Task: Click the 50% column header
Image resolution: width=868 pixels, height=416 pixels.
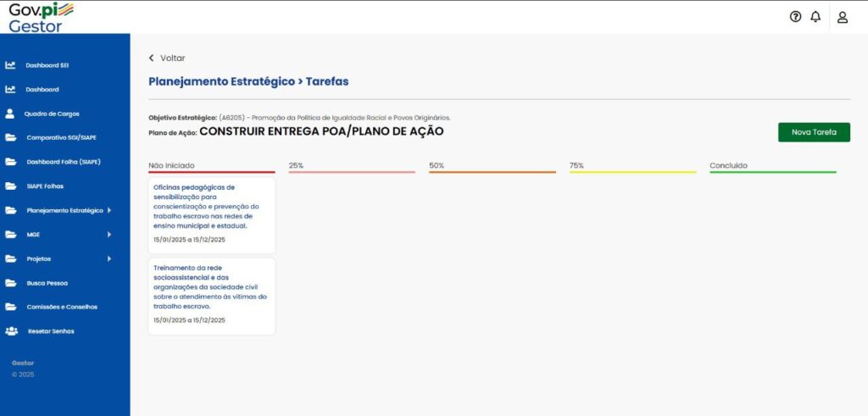Action: coord(437,165)
